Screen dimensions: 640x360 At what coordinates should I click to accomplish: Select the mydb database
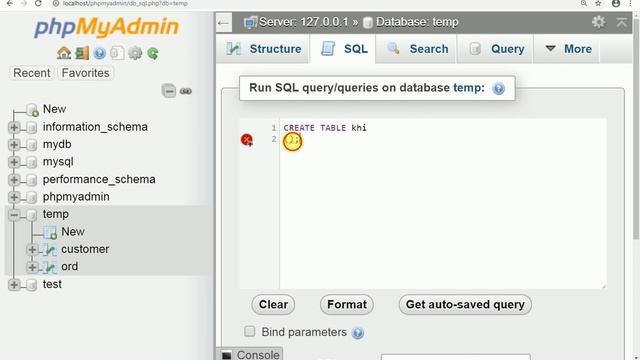click(57, 144)
